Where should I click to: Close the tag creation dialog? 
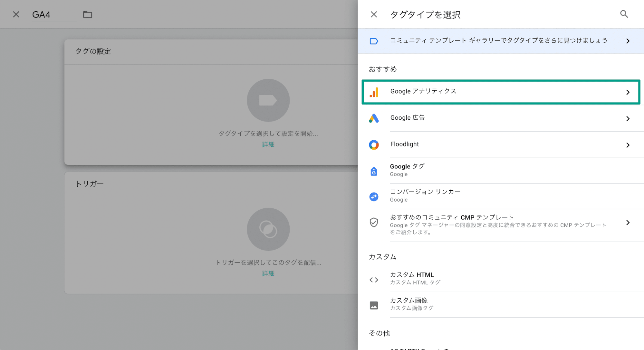(x=16, y=14)
